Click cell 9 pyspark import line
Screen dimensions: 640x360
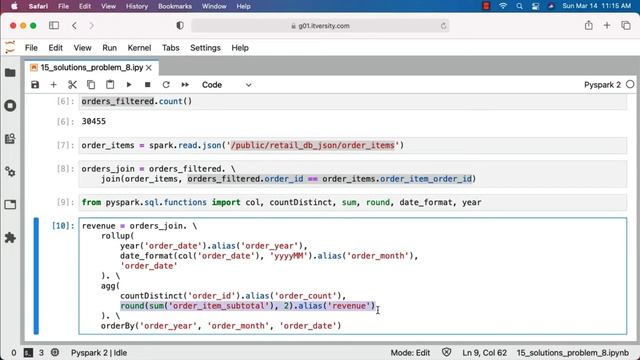(281, 202)
